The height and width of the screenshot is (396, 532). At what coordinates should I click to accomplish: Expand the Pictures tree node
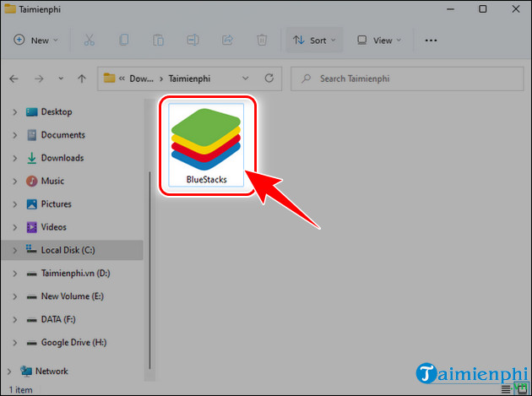tap(14, 204)
